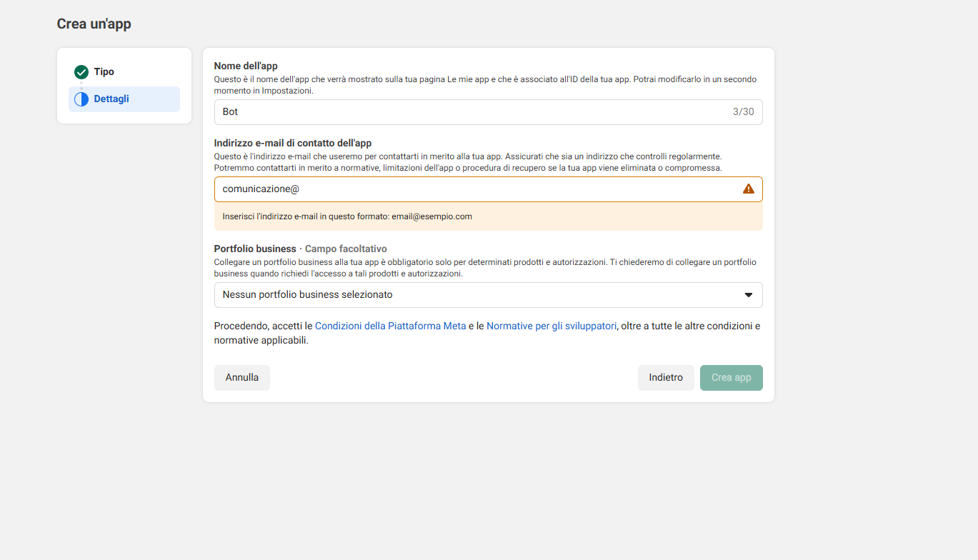Open the Condizioni della Piattaforma Meta link

point(390,325)
